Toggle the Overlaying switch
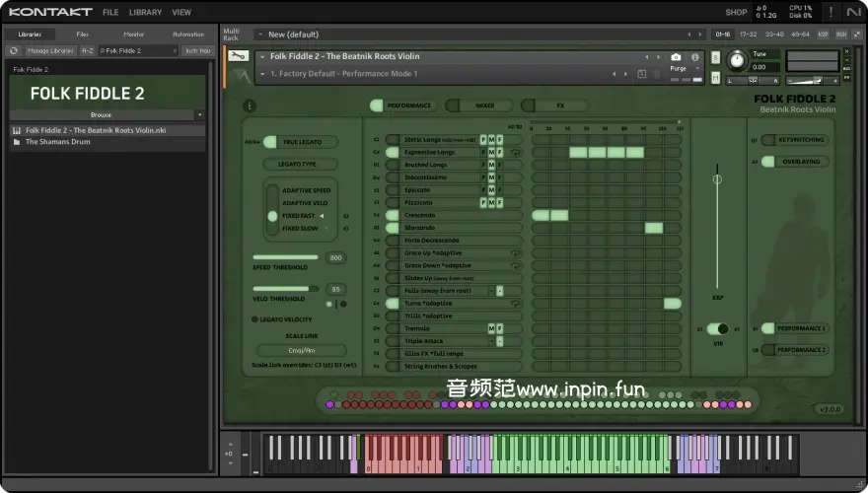 point(766,161)
